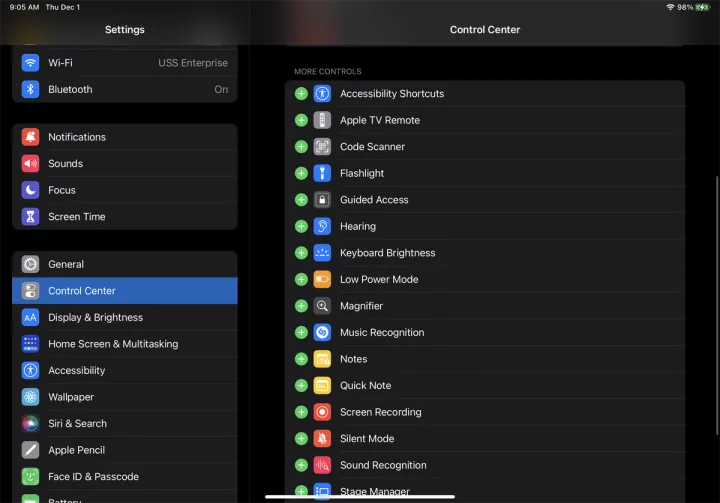Tap the Flashlight control icon

322,173
